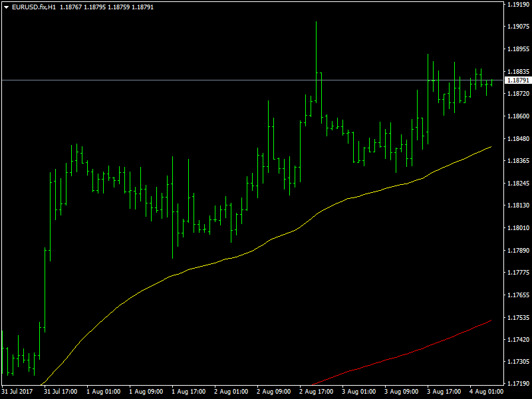The height and width of the screenshot is (399, 532).
Task: Click the 3 Aug 01:00 time axis label
Action: (x=359, y=392)
